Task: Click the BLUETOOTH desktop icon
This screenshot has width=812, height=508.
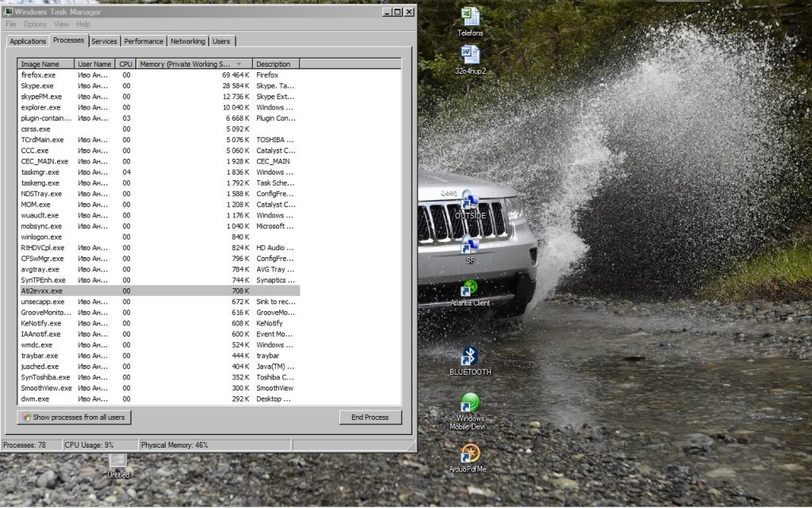Action: pos(469,356)
